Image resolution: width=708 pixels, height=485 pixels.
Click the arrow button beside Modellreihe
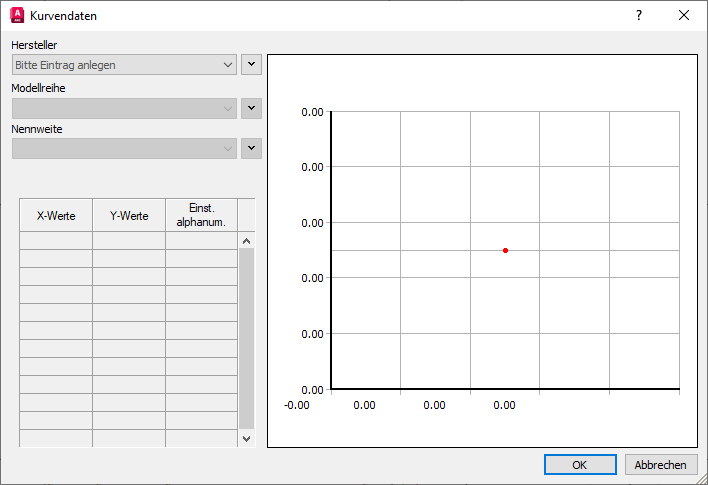[x=252, y=108]
